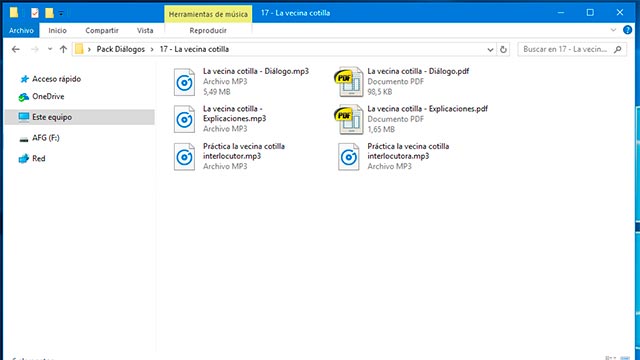This screenshot has width=640, height=360.
Task: Select the AFG (F:) drive
Action: click(x=46, y=138)
